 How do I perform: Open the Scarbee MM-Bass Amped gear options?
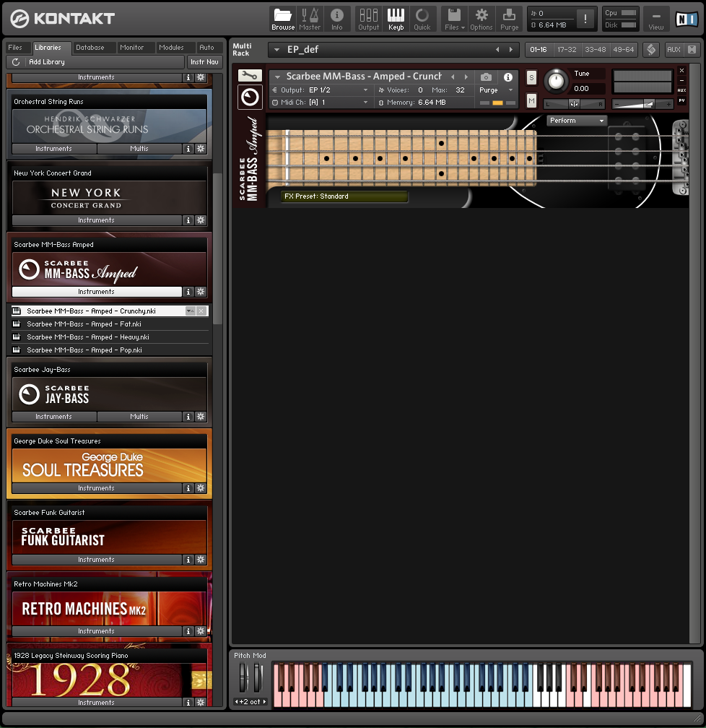coord(201,292)
